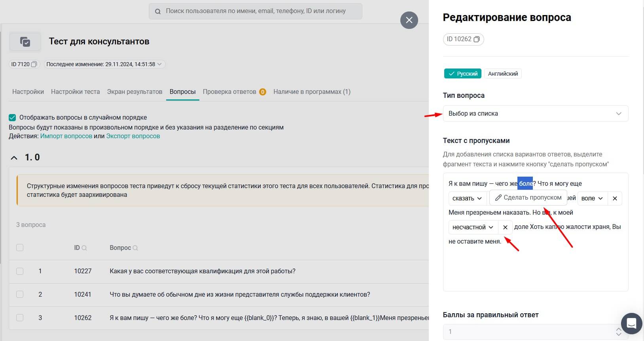The image size is (644, 341).
Task: Click the search icon next to the ID column header
Action: coord(84,248)
